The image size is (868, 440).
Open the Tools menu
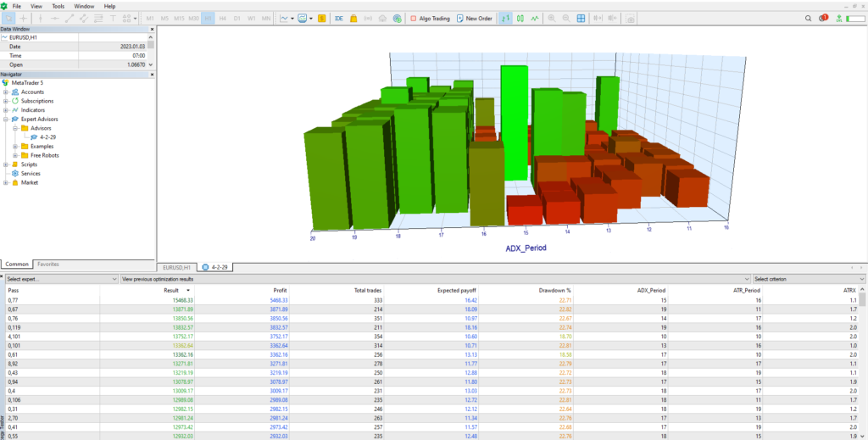(x=58, y=6)
